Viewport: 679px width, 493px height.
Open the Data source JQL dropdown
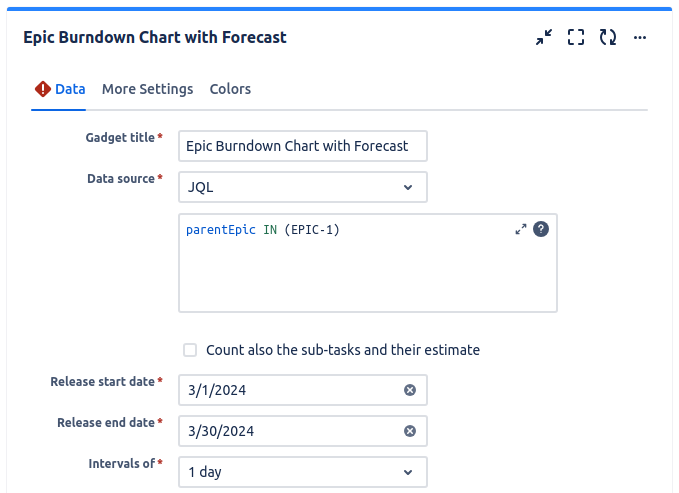(303, 187)
